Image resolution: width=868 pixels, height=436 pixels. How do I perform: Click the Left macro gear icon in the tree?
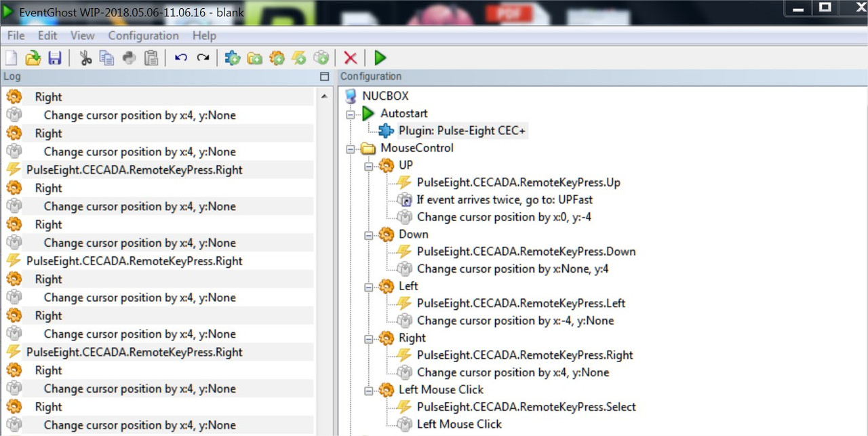click(x=387, y=286)
